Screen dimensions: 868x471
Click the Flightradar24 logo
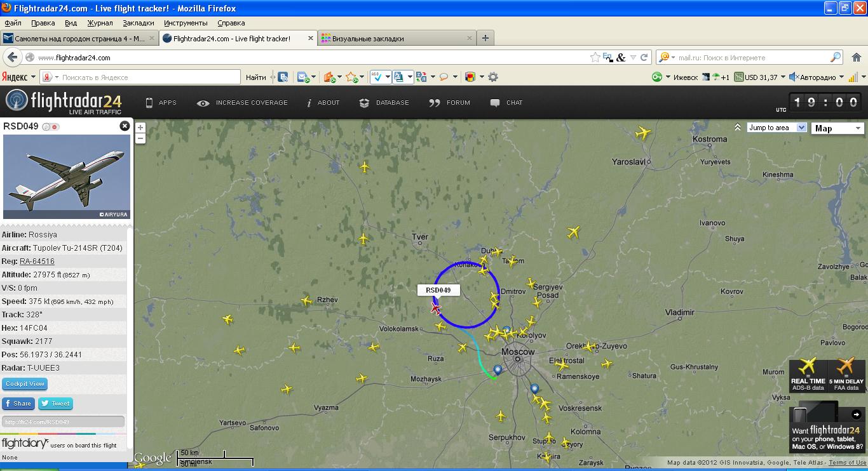[x=64, y=102]
